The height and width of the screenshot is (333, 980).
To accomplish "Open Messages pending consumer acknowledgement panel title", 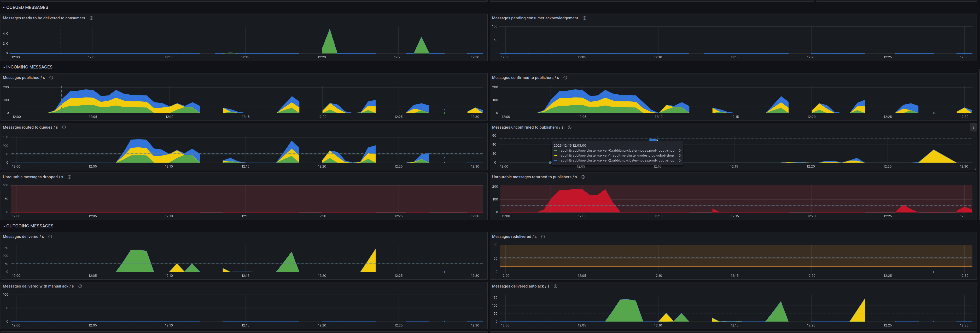I will click(x=535, y=18).
